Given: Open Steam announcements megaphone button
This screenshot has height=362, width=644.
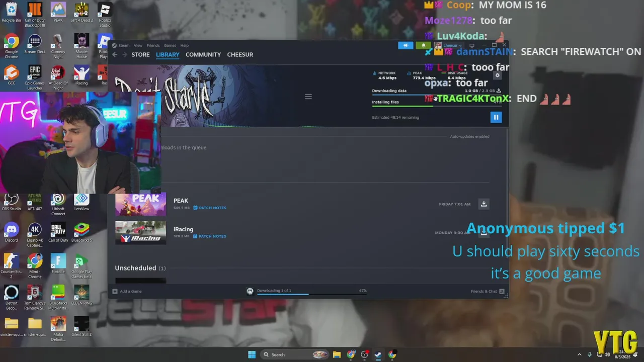Looking at the screenshot, I should tap(406, 45).
